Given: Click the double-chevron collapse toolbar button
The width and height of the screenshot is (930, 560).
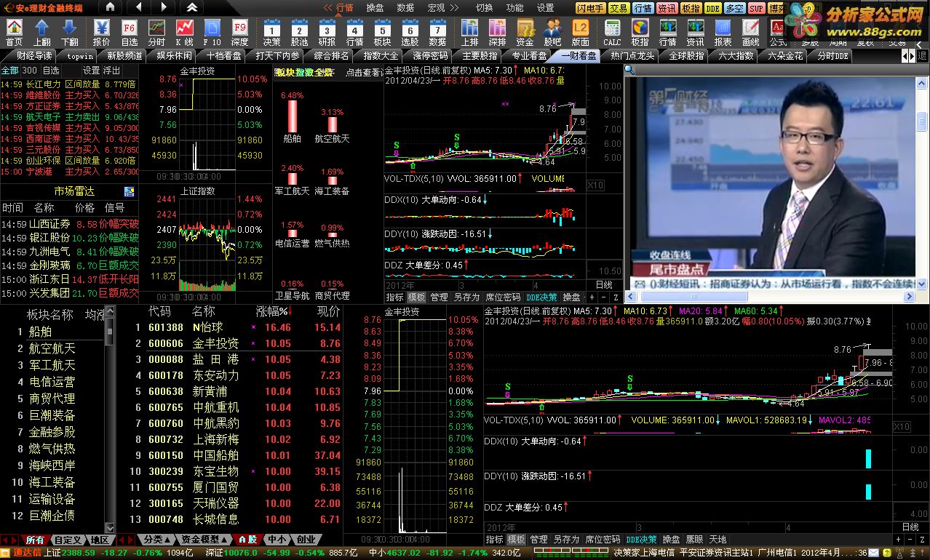Looking at the screenshot, I should coord(192,7).
